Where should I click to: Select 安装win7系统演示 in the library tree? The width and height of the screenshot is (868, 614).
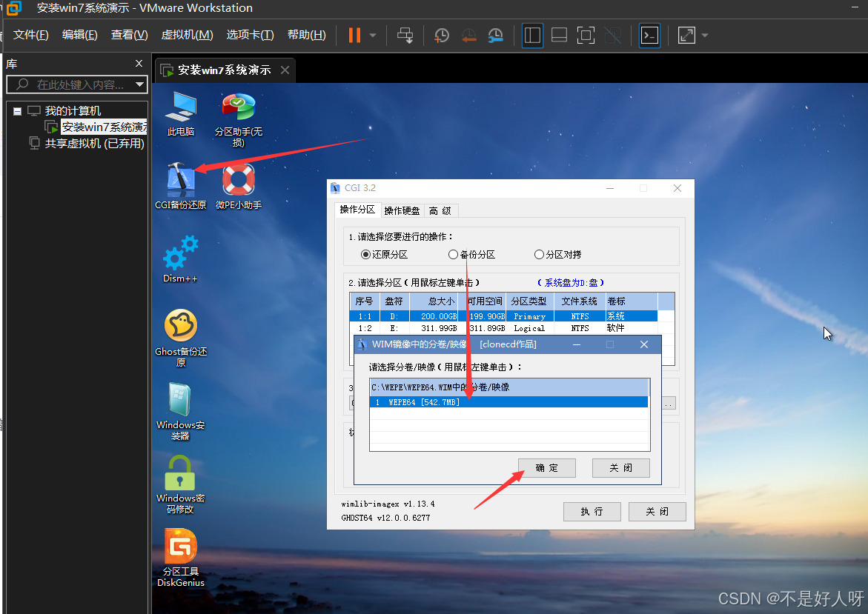tap(104, 127)
